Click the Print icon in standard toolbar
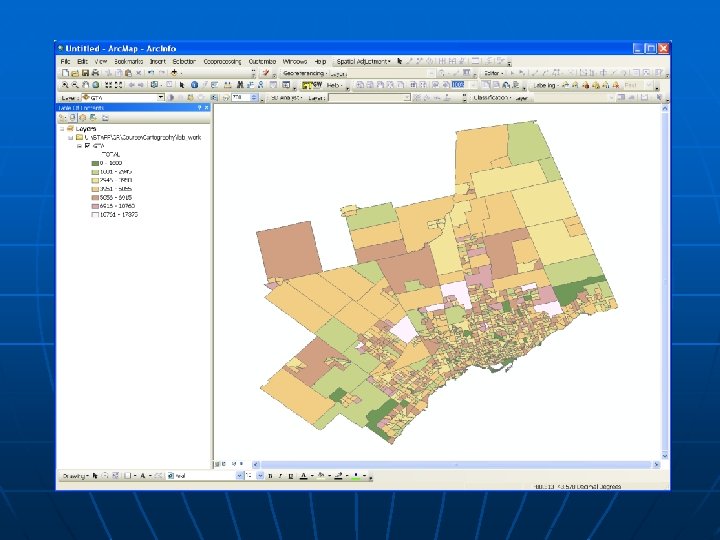The width and height of the screenshot is (720, 540). pos(94,73)
